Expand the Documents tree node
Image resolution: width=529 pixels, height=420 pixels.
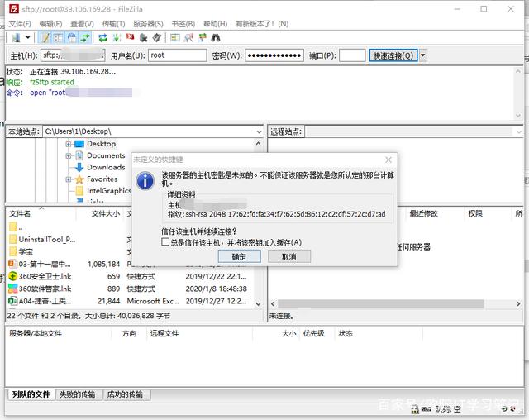coord(69,156)
